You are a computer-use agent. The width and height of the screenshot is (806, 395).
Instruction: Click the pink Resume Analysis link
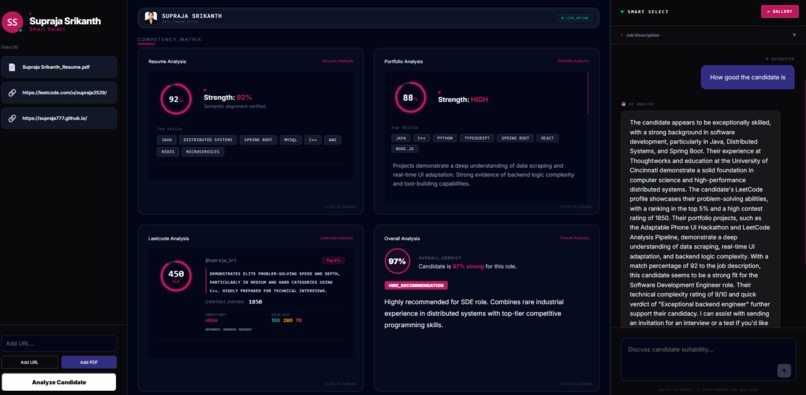tap(337, 61)
